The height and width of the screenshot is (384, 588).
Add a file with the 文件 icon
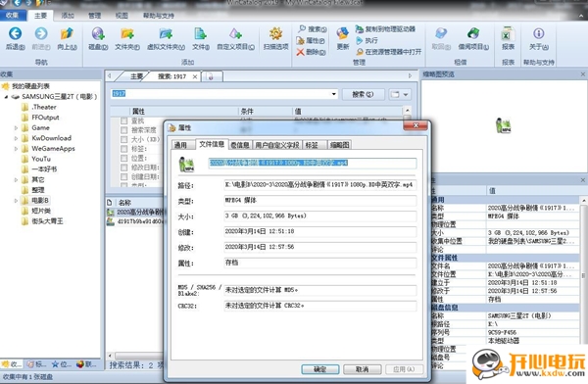coord(201,33)
